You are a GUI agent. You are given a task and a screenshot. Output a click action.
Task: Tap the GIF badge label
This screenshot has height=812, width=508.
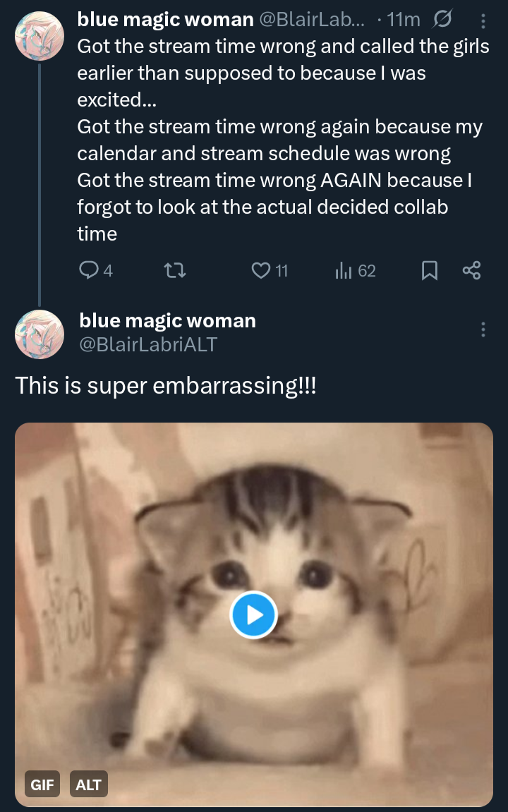(x=42, y=784)
